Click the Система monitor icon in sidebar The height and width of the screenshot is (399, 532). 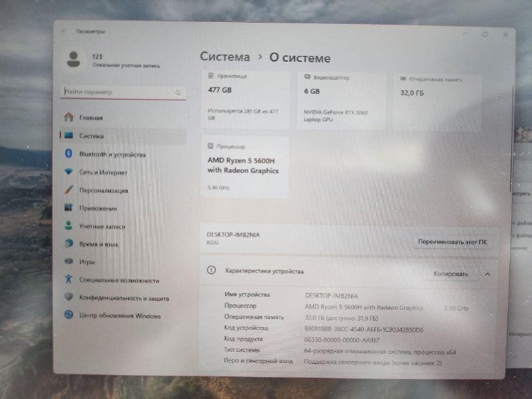click(68, 136)
